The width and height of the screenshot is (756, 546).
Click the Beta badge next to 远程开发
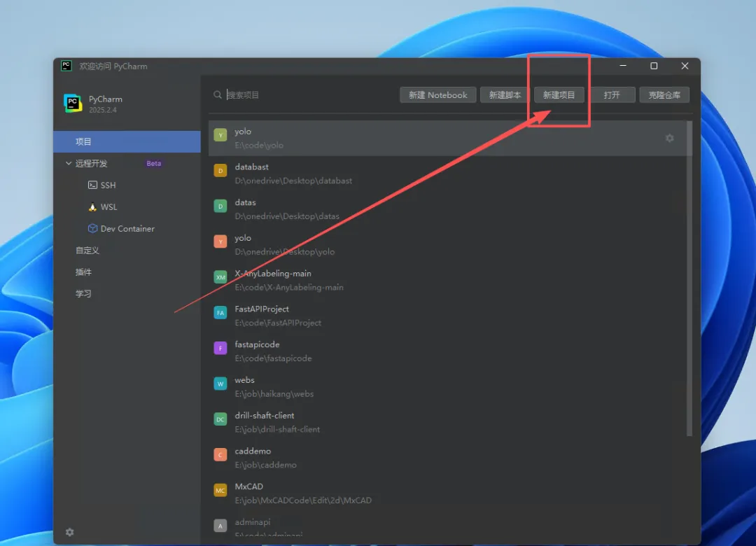(x=154, y=164)
